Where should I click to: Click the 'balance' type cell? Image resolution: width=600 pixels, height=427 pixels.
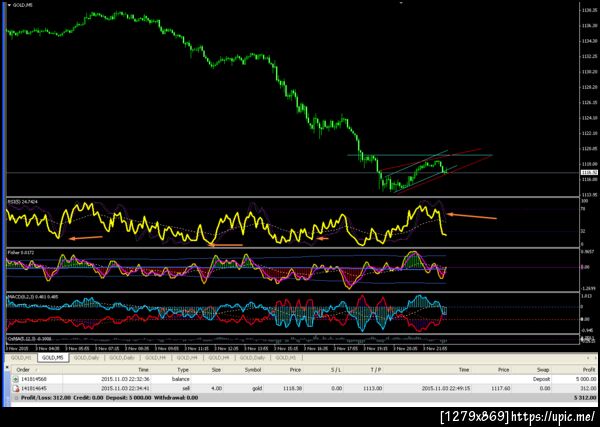[181, 379]
